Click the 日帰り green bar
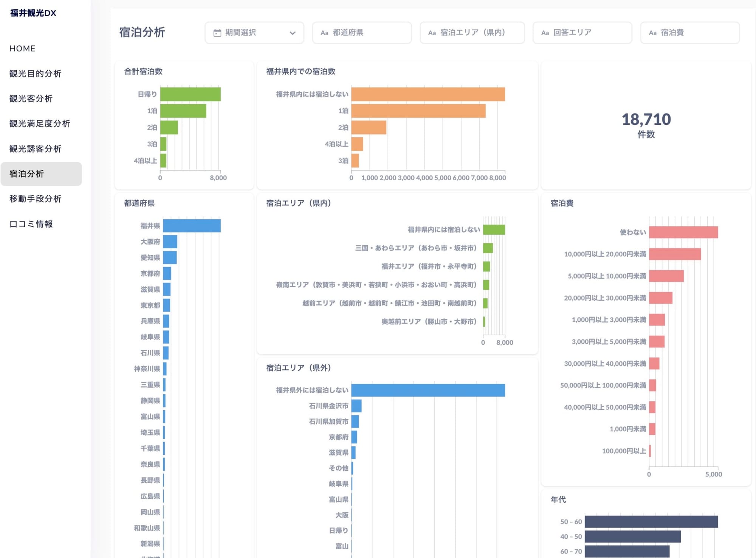The height and width of the screenshot is (558, 756). (x=190, y=94)
